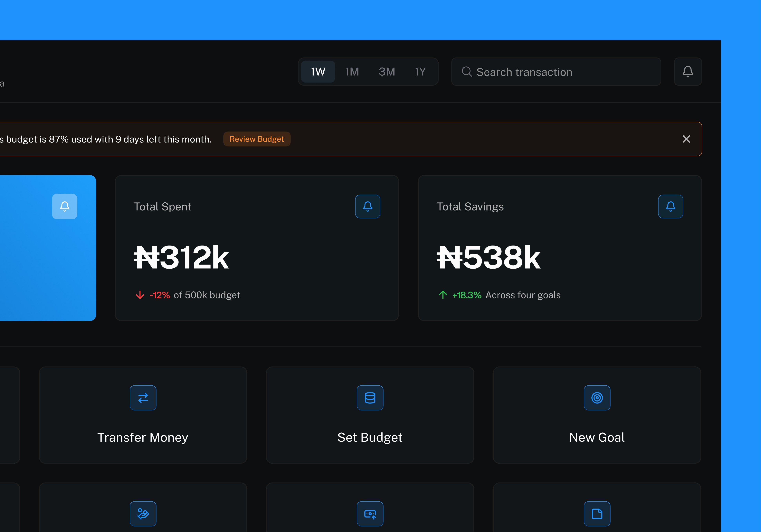Click bell icon on Total Savings card
This screenshot has width=761, height=532.
[670, 207]
